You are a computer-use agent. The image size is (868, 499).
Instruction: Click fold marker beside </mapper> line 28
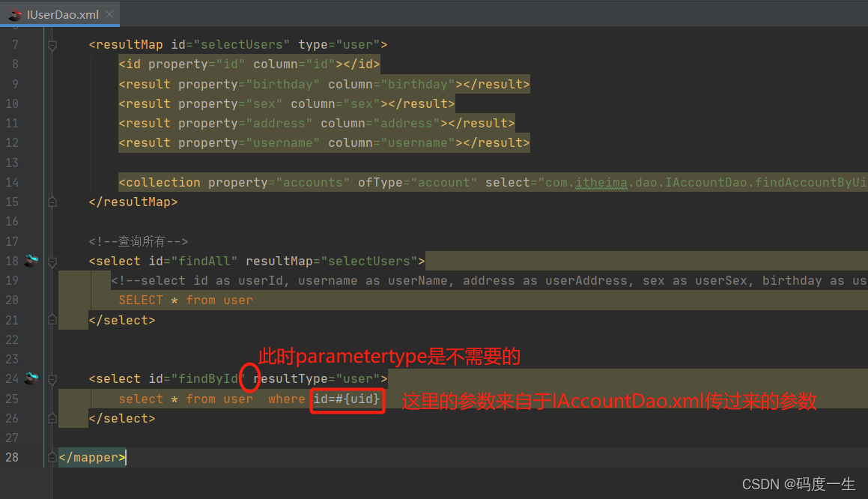point(52,458)
